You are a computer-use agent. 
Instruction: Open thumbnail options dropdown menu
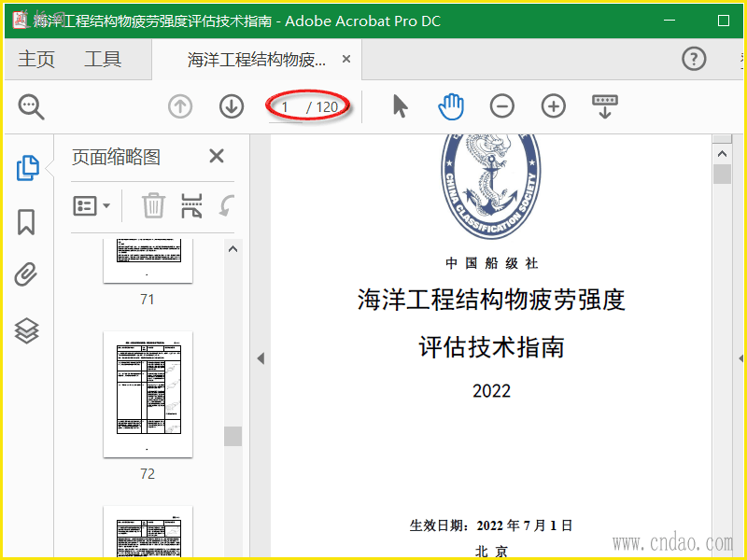click(x=92, y=206)
